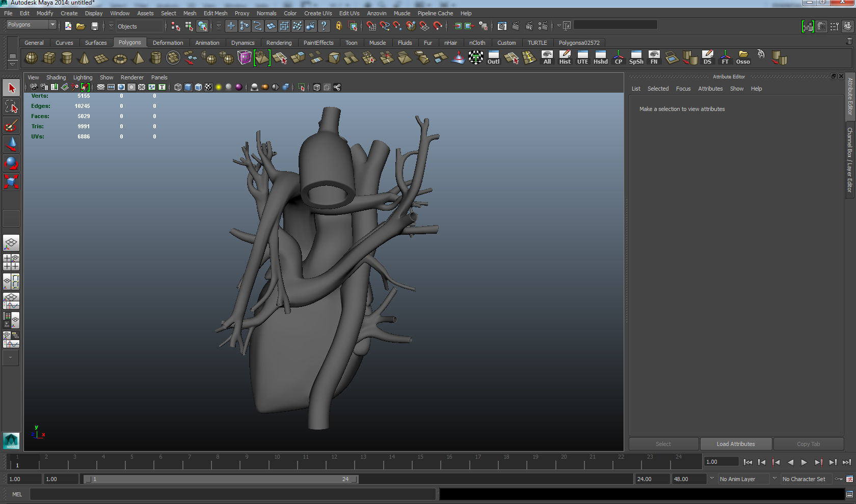Toggle wireframe display in viewport toolbar
Viewport: 856px width, 504px height.
[x=178, y=87]
